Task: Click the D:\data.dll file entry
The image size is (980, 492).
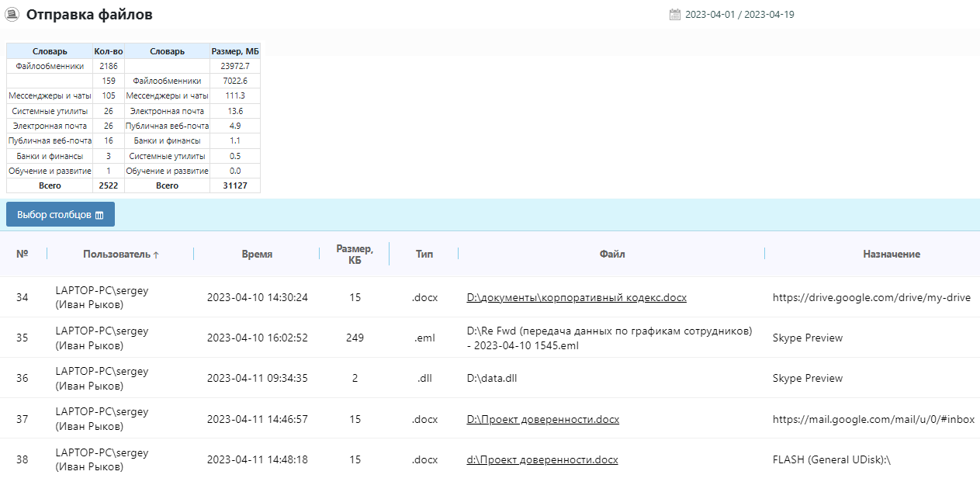Action: click(492, 378)
